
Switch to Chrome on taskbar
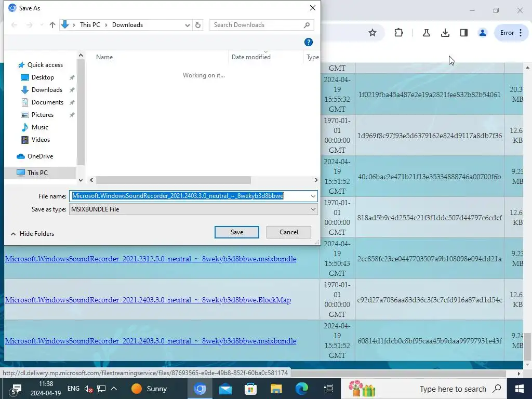[x=200, y=389]
